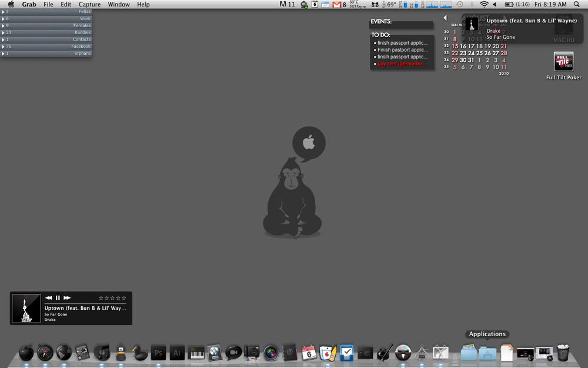The width and height of the screenshot is (588, 368).
Task: Open the Full Tilt Poker desktop icon
Action: [564, 61]
